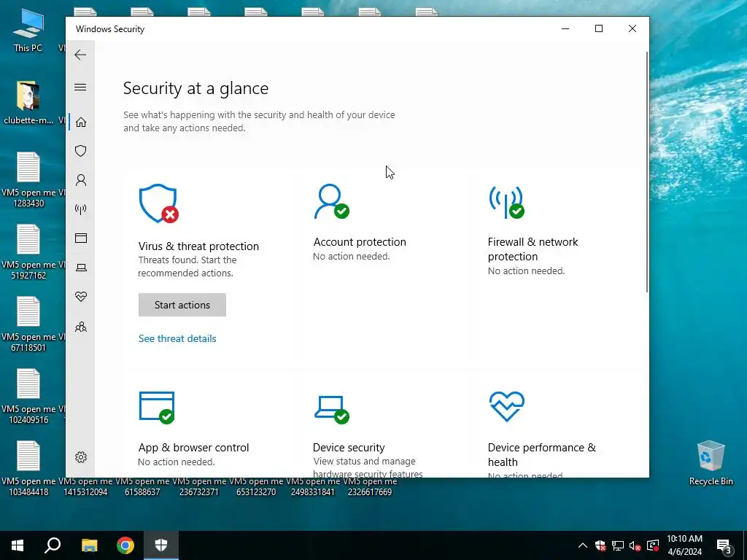
Task: Show hidden system tray icons
Action: (x=583, y=545)
